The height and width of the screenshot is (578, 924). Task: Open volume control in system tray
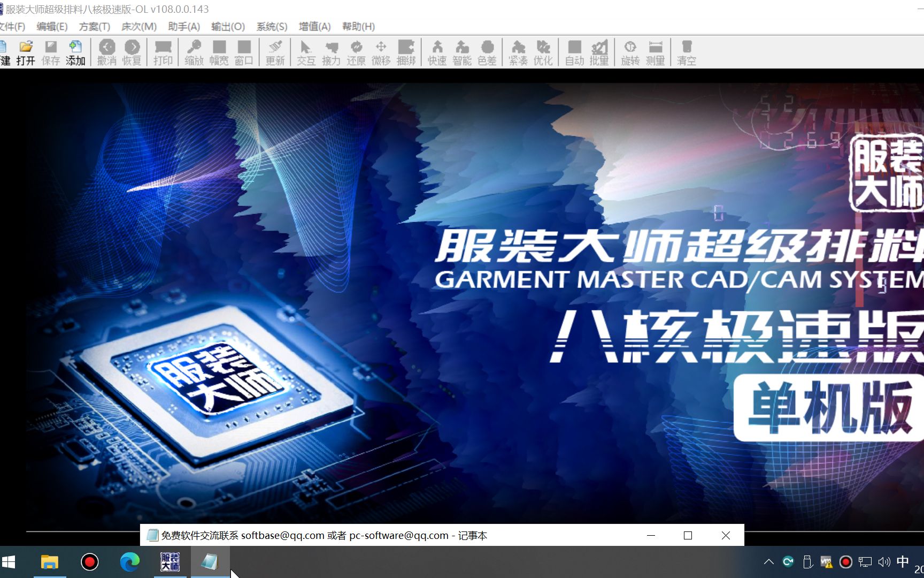tap(884, 562)
